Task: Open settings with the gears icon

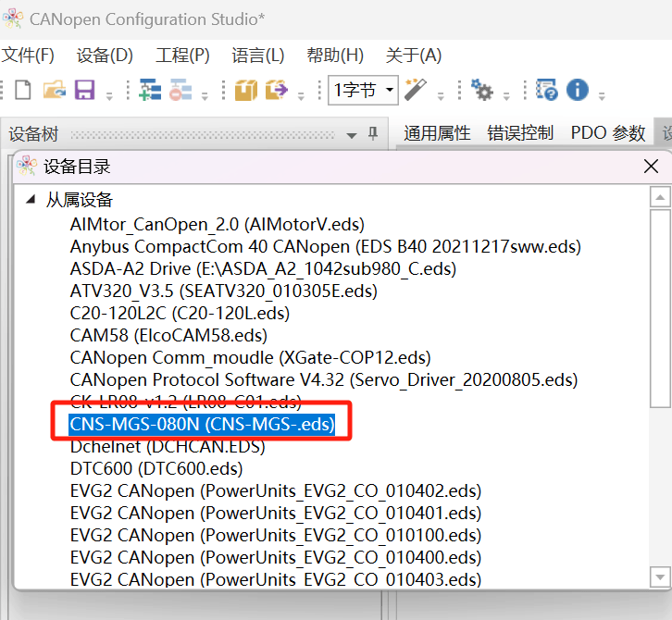Action: (x=481, y=90)
